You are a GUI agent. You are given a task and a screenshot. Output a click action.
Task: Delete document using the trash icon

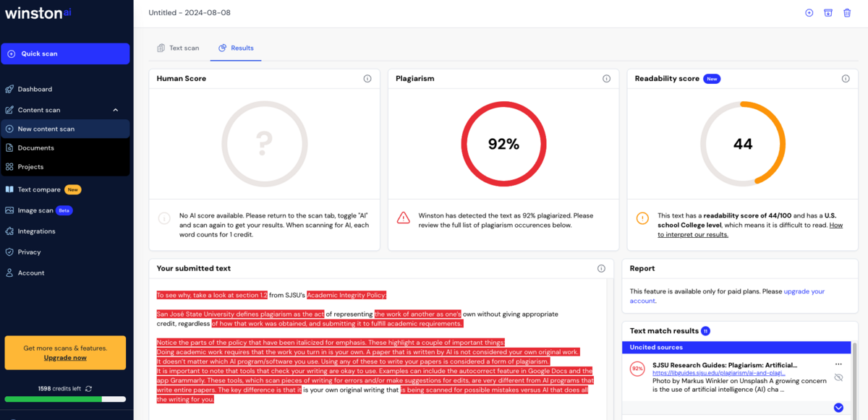click(847, 13)
